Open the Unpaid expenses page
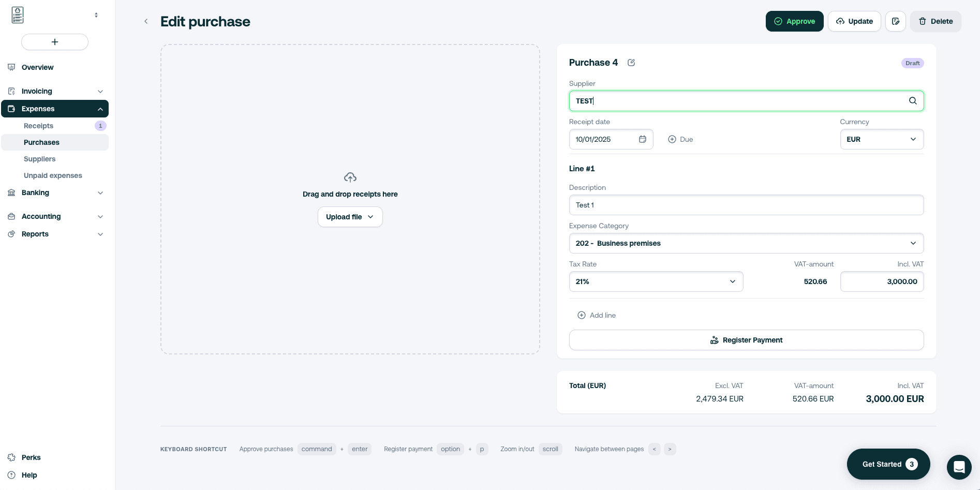 (53, 175)
